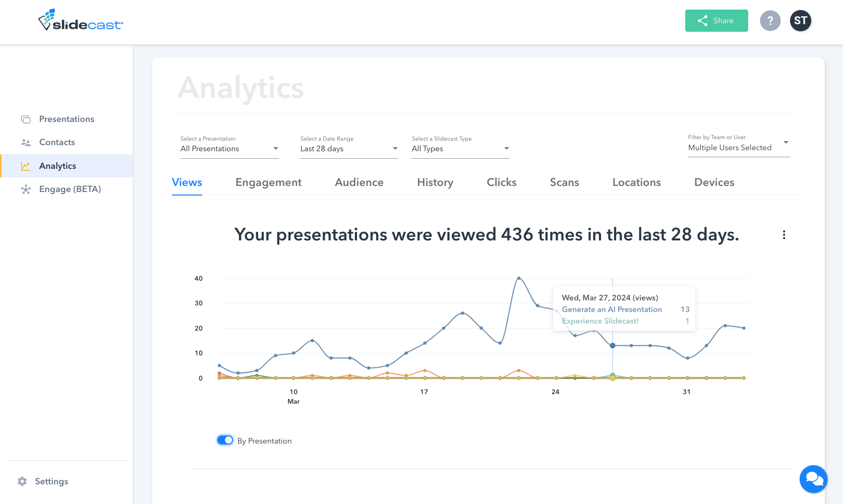843x504 pixels.
Task: Open the chat bubble in bottom corner
Action: [813, 479]
